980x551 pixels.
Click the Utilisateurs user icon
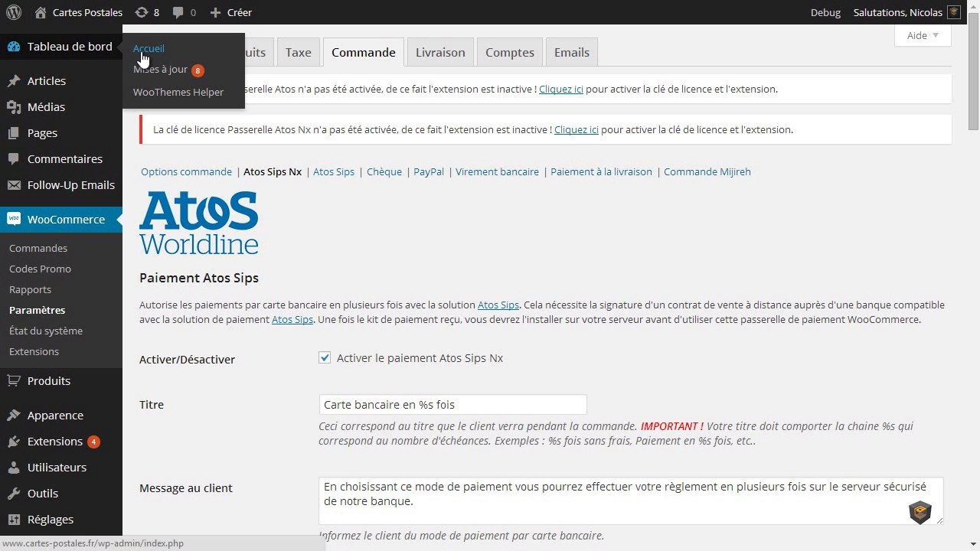point(14,468)
